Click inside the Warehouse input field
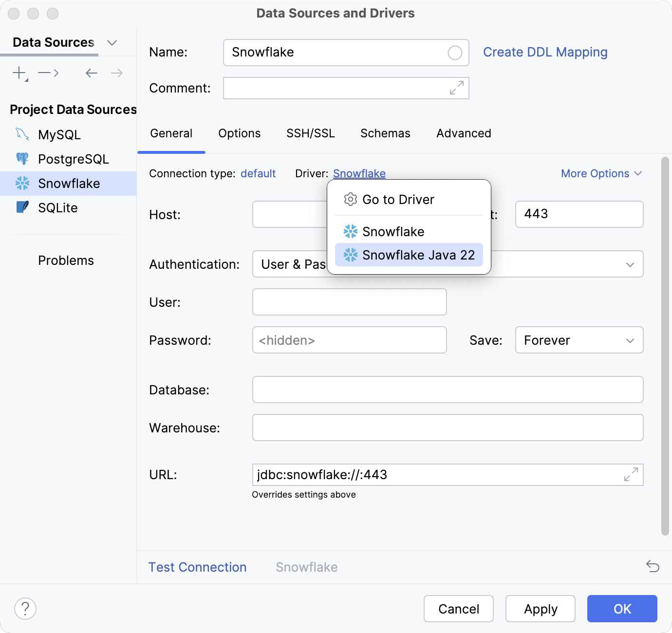This screenshot has width=672, height=633. [447, 428]
